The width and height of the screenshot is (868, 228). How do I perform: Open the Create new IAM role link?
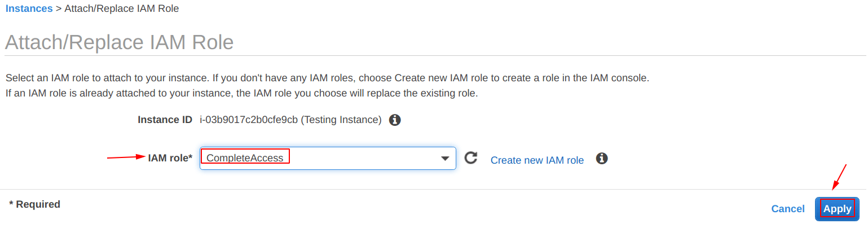537,160
